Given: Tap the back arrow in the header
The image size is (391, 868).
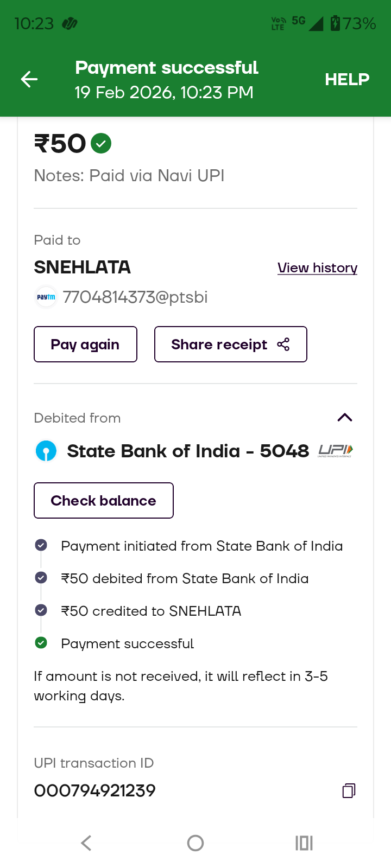Looking at the screenshot, I should [x=29, y=80].
